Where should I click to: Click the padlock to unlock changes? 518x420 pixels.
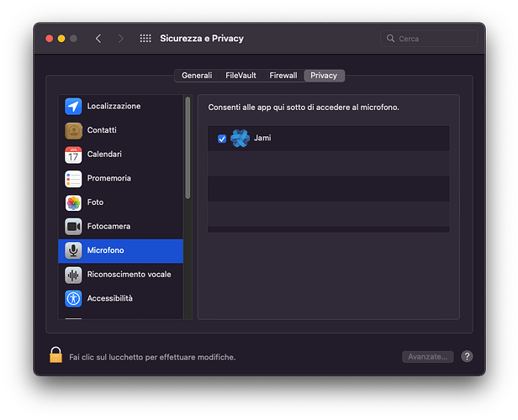[x=55, y=355]
